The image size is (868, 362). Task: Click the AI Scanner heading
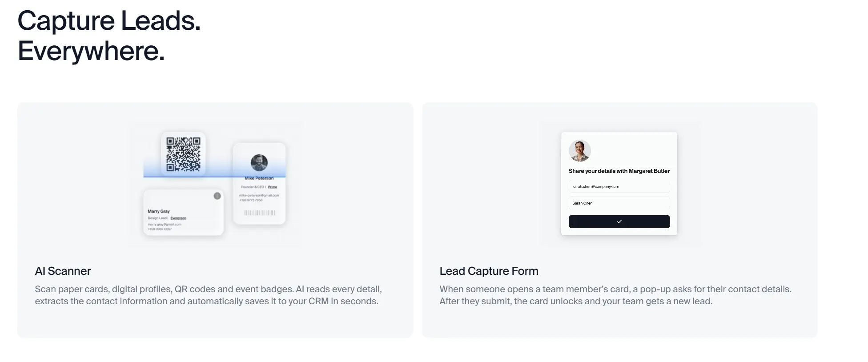63,271
